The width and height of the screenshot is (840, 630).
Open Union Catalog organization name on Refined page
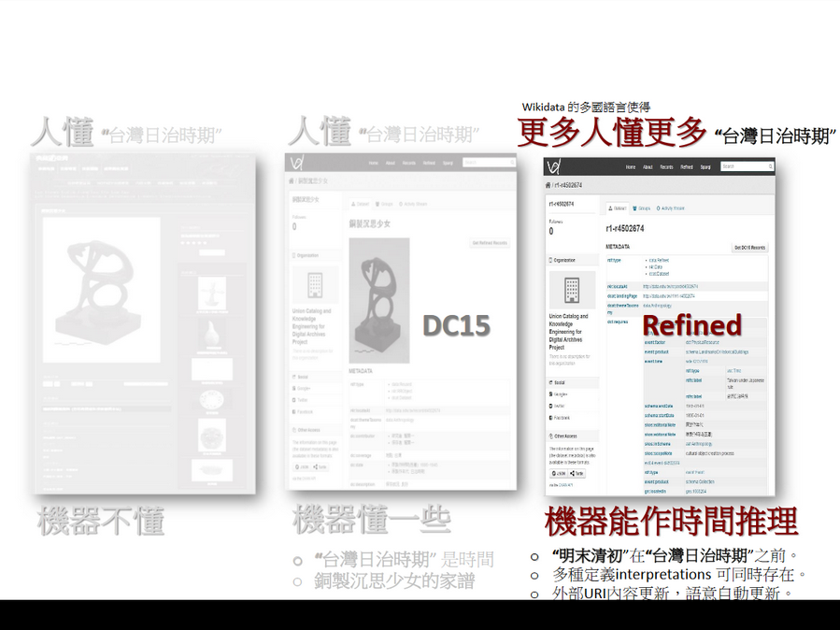pos(568,332)
